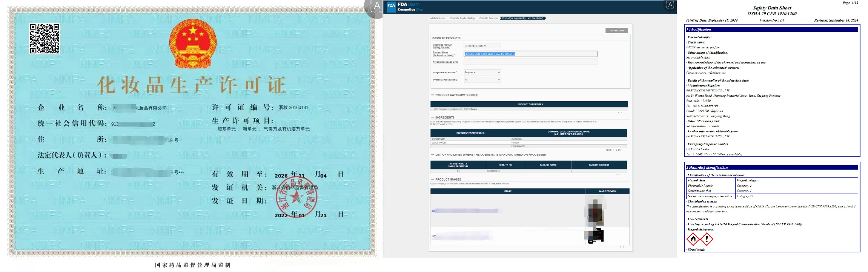Click the national emblem on the license

[x=193, y=43]
